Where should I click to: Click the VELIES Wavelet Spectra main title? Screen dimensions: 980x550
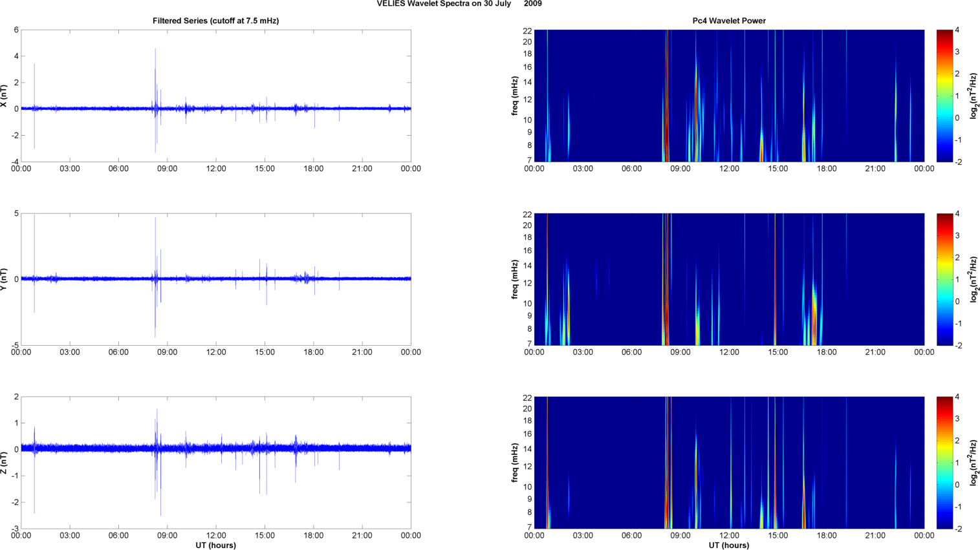[459, 4]
